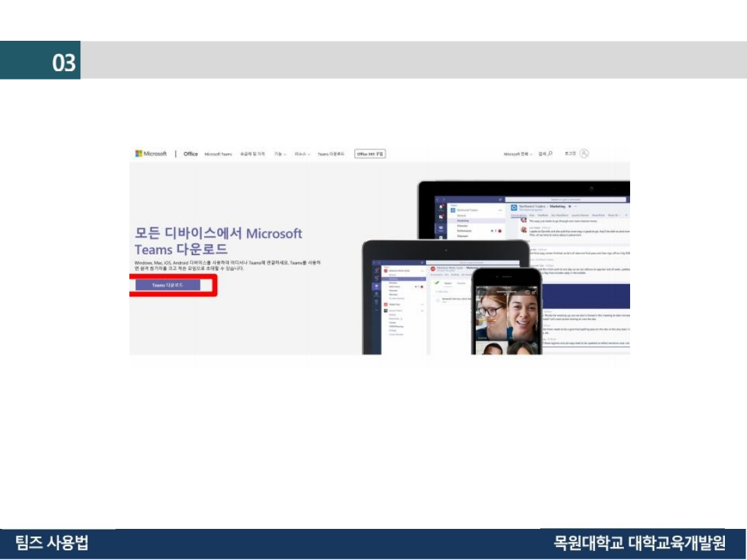Click the 모든 디바이스에서 Microsoft Teams 다운로드 heading
This screenshot has height=560, width=747.
pyautogui.click(x=218, y=241)
